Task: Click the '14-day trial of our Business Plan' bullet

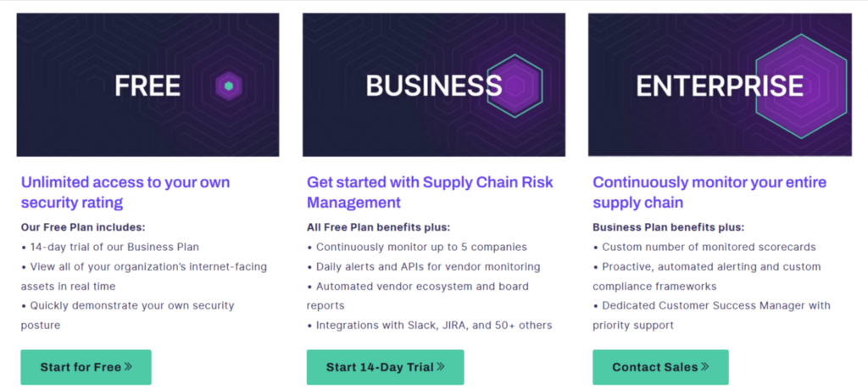Action: pos(110,247)
